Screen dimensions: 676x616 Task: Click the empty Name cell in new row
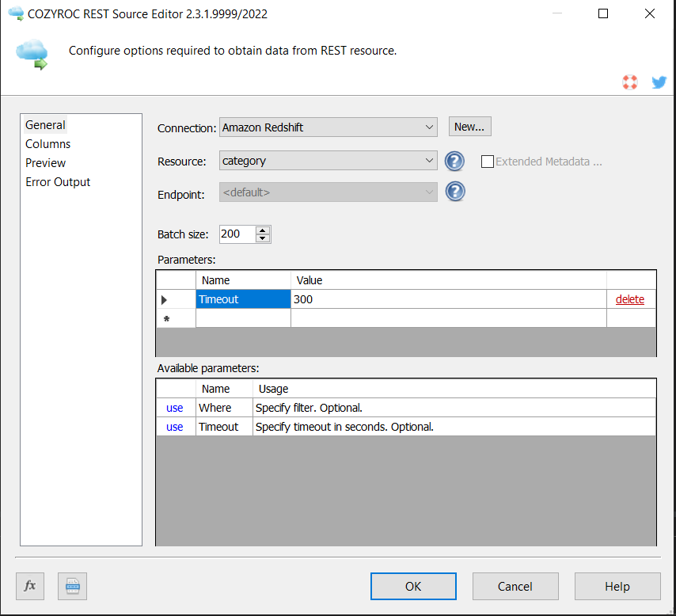(x=243, y=318)
